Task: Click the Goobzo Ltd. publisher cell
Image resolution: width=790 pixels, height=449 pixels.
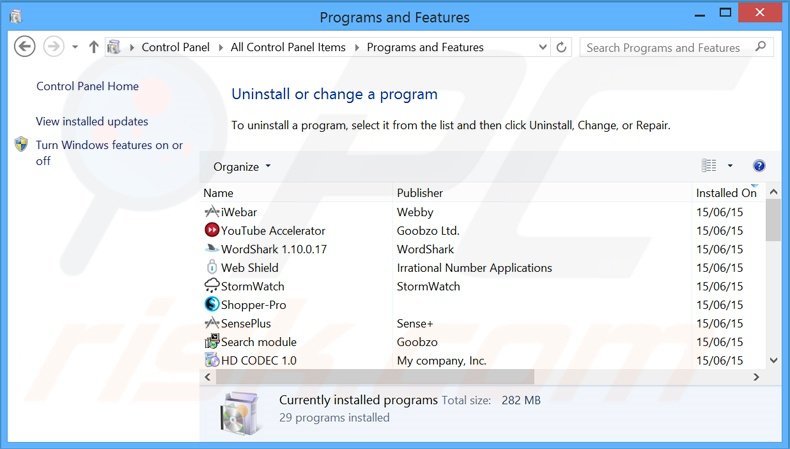Action: [428, 231]
